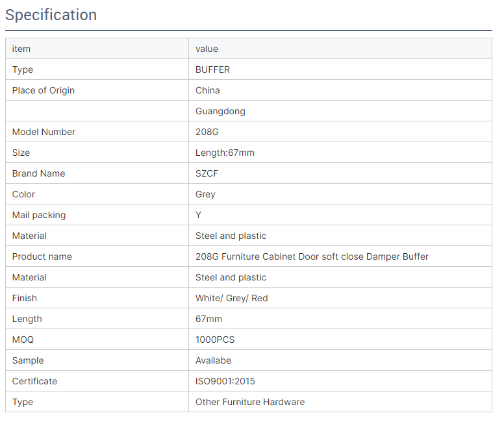
Task: Select the Guangdong value cell
Action: (x=340, y=111)
